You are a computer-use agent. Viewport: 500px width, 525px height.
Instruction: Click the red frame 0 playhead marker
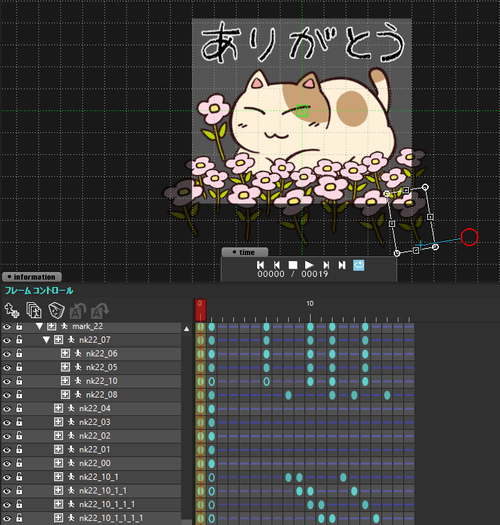click(x=200, y=310)
